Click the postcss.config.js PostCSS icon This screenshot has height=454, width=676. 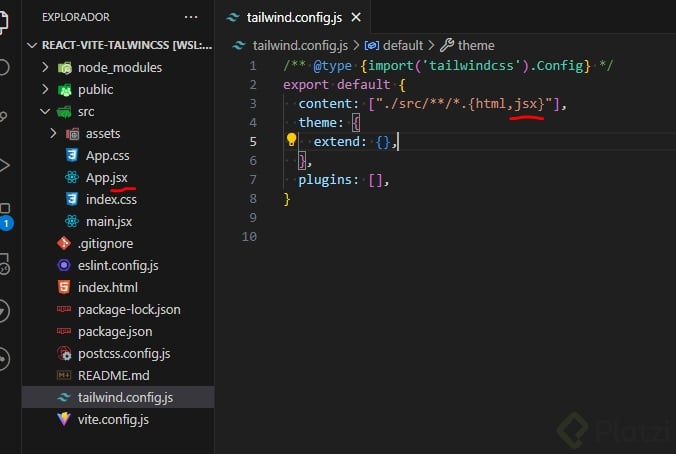pos(64,354)
